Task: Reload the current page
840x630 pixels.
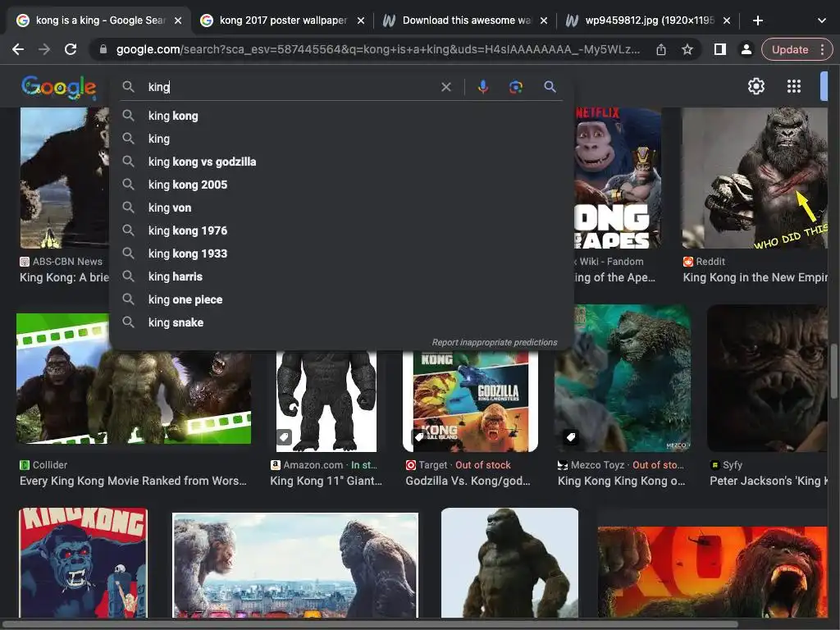Action: 71,50
